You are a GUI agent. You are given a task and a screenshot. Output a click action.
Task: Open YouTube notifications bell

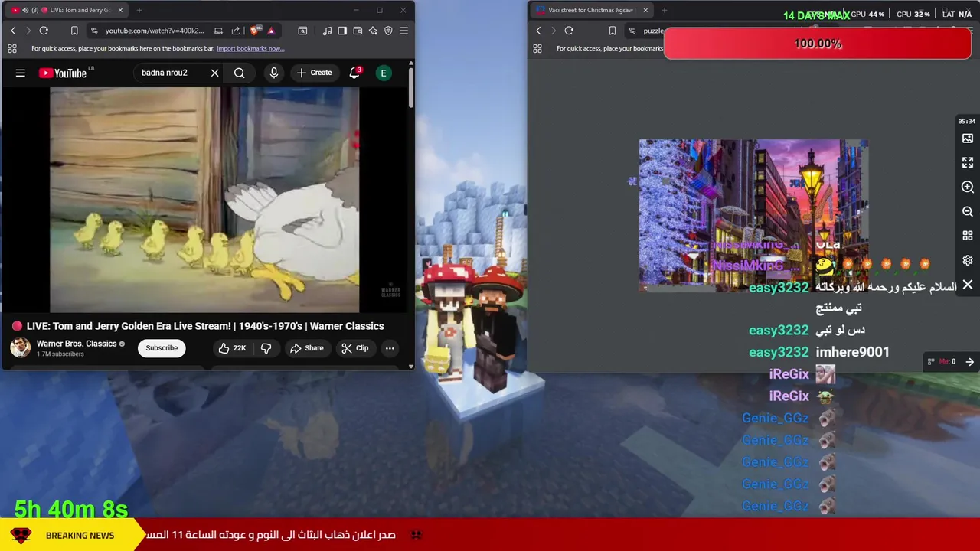tap(354, 73)
